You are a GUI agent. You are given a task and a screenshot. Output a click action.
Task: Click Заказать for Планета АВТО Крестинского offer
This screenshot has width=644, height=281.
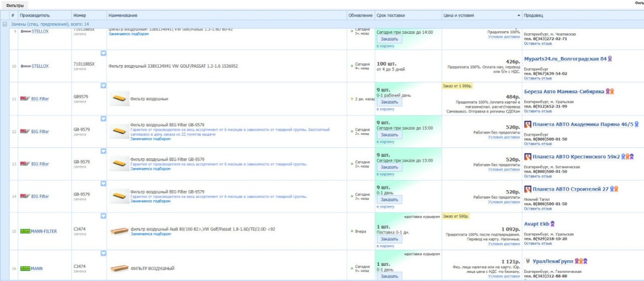click(389, 167)
